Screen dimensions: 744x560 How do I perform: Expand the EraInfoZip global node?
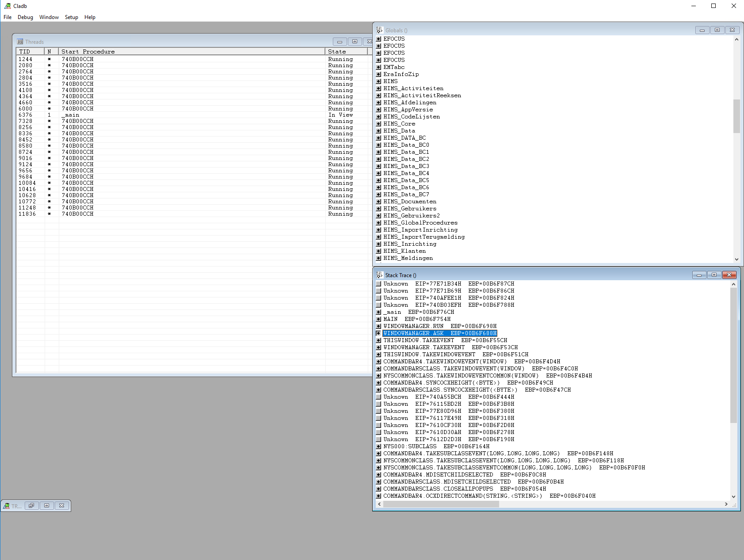[x=378, y=74]
